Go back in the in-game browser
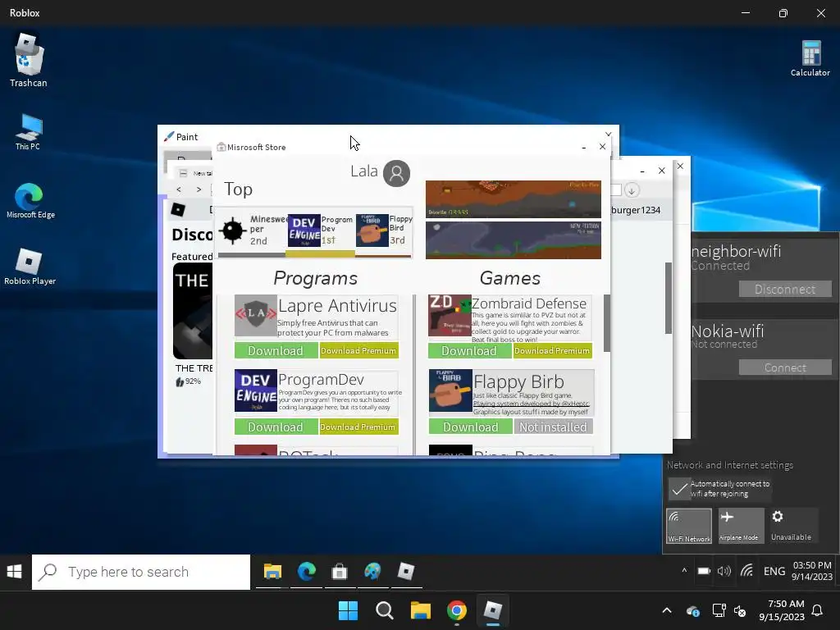 pos(179,189)
